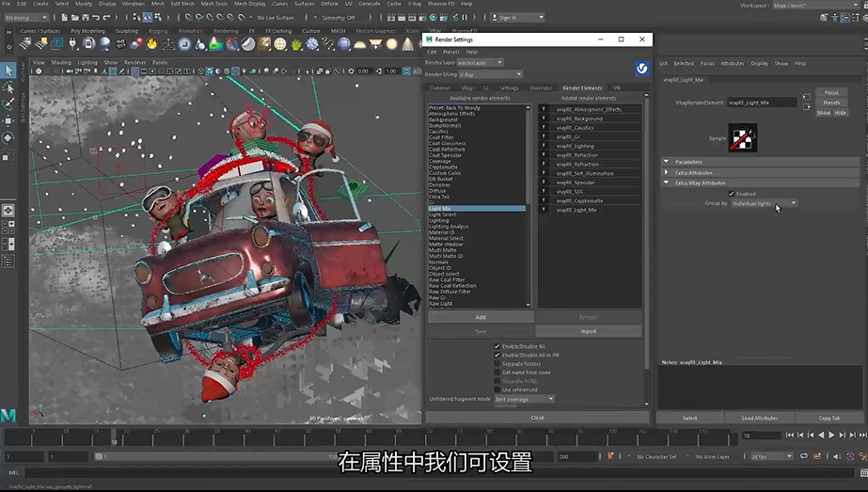Click the Play Forward button

point(831,436)
